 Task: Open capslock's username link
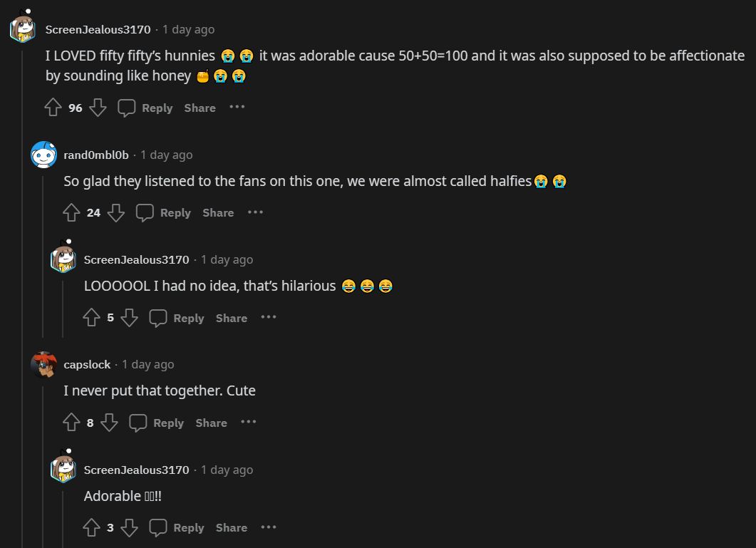[87, 364]
